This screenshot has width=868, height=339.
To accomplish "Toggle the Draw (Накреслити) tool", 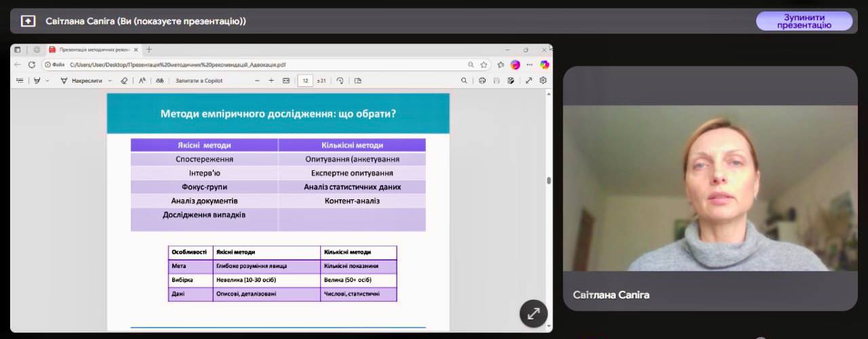I will coord(81,80).
